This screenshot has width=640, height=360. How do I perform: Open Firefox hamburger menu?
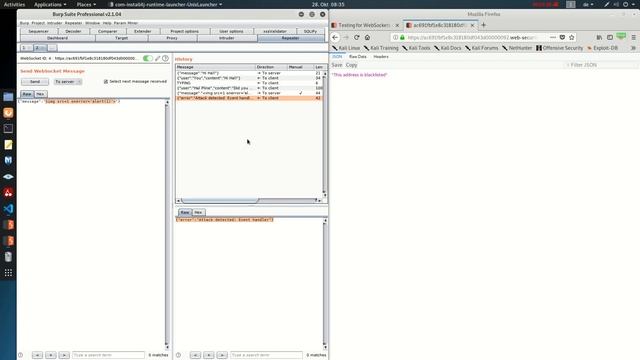[633, 37]
